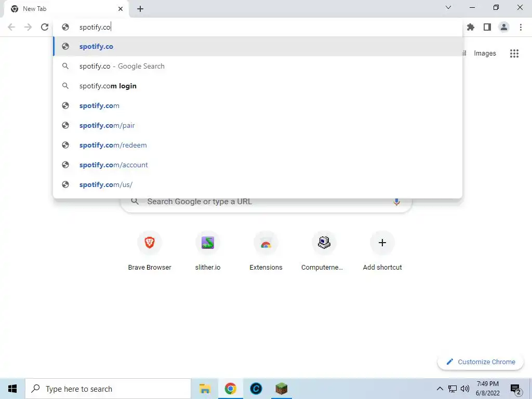532x399 pixels.
Task: Open the Windows Start menu
Action: click(x=12, y=389)
